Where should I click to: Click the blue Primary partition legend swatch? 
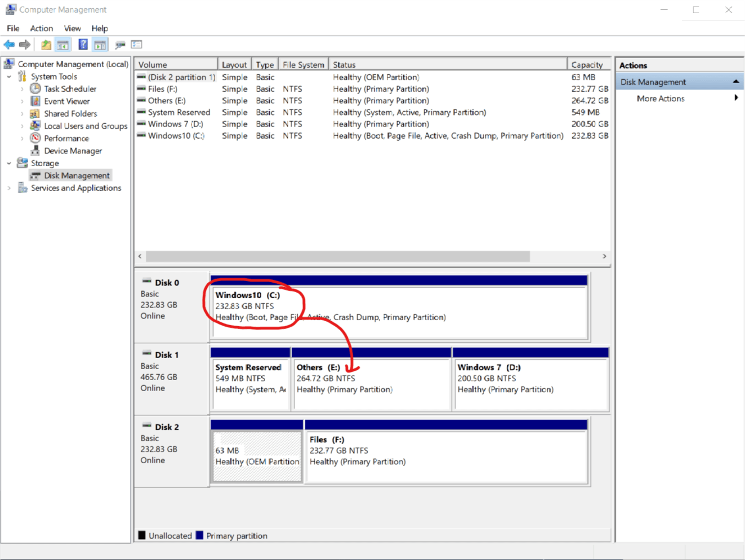(199, 535)
